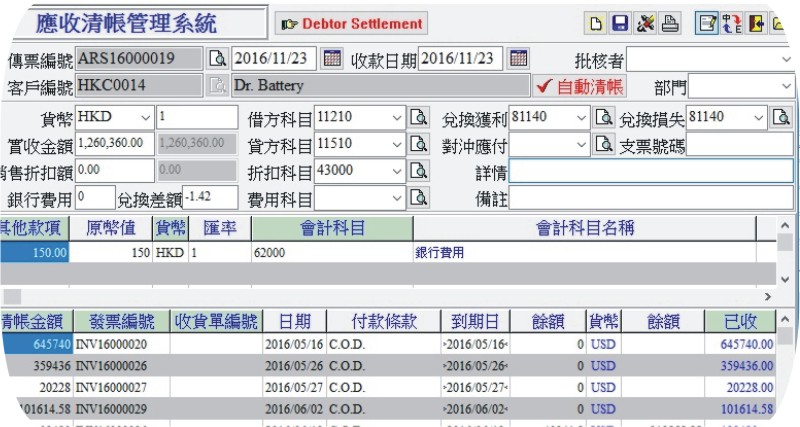
Task: Click the Save floppy disk icon
Action: tap(620, 23)
